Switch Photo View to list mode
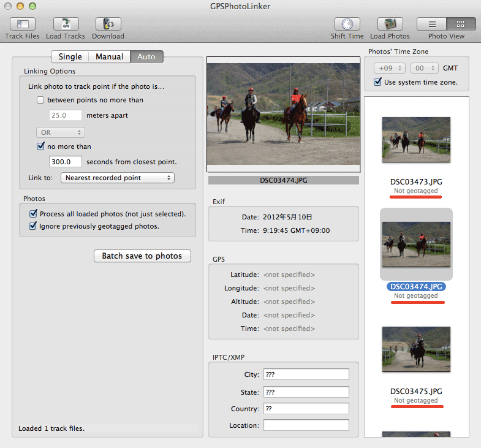Image resolution: width=481 pixels, height=448 pixels. point(432,24)
